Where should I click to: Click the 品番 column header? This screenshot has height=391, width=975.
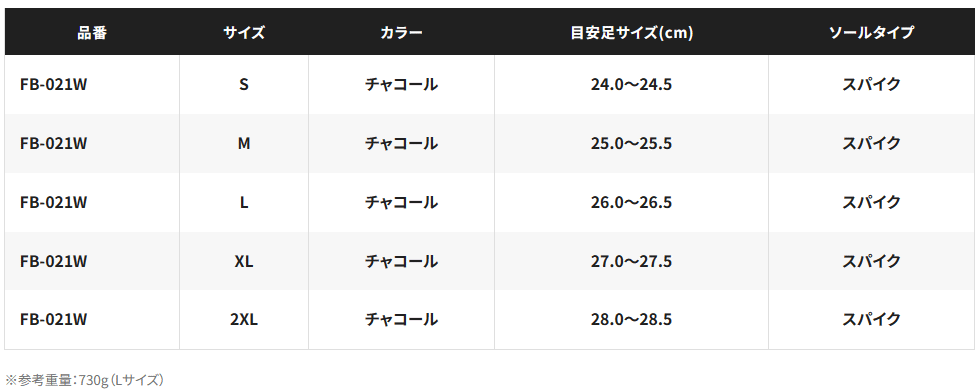click(92, 32)
